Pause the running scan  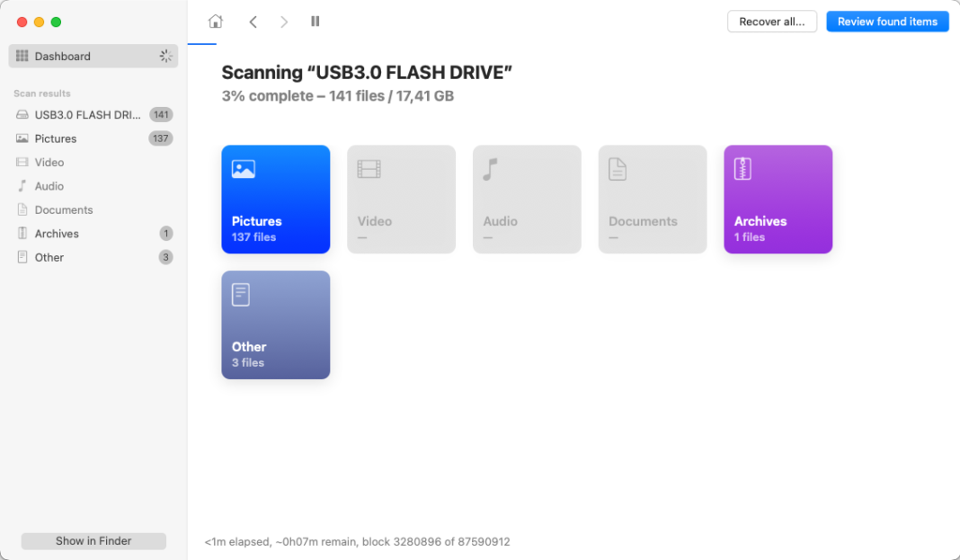[x=315, y=22]
